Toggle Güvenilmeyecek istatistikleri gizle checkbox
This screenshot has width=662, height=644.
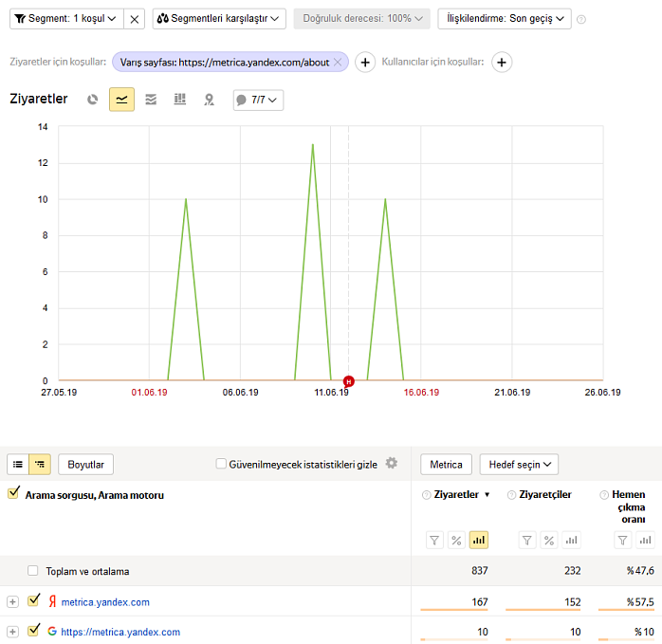coord(221,464)
